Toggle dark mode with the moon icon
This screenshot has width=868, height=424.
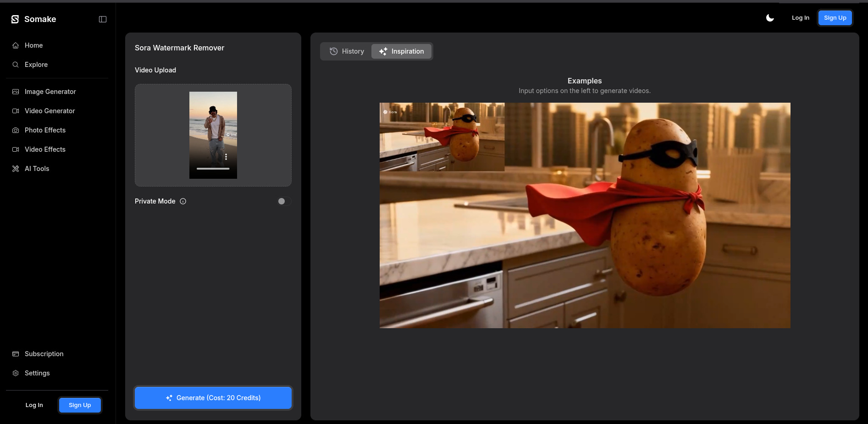[770, 18]
